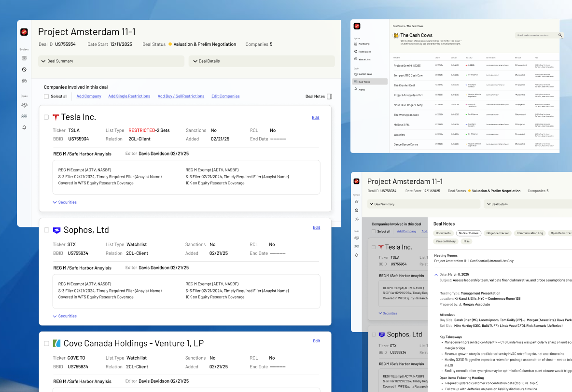Click Edit link on Sophos, Ltd card
The image size is (572, 392).
pyautogui.click(x=317, y=227)
